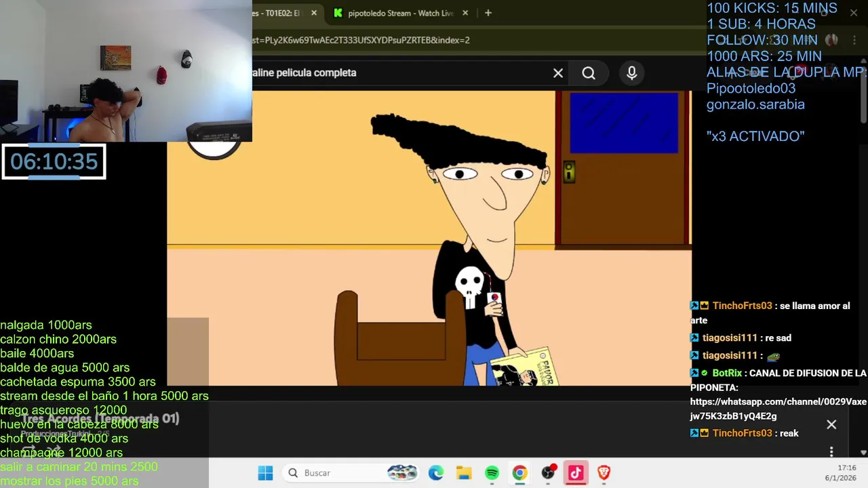
Task: Close the T01E02 tab
Action: [314, 13]
